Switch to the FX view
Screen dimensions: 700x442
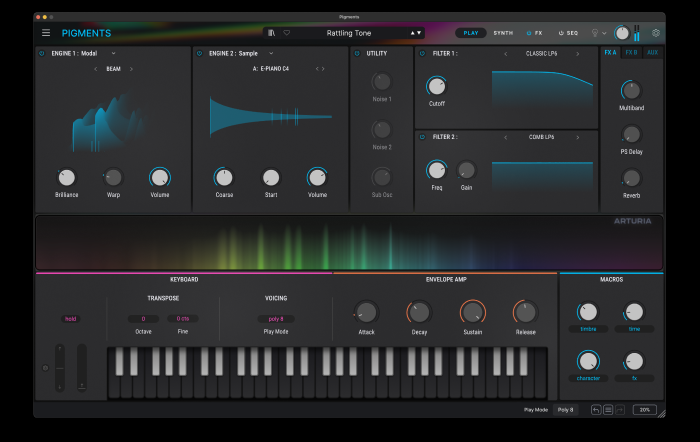point(538,33)
